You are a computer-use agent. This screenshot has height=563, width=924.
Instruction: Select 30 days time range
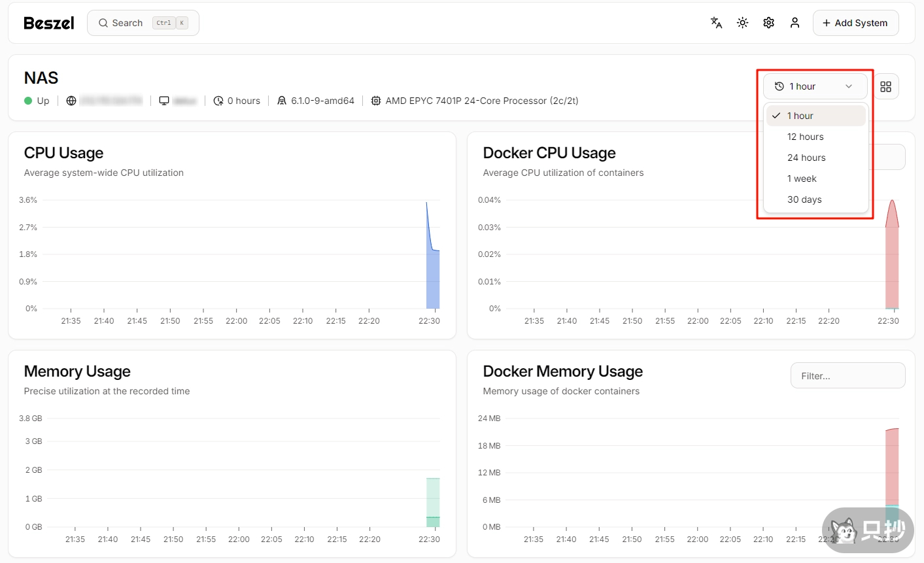[804, 199]
